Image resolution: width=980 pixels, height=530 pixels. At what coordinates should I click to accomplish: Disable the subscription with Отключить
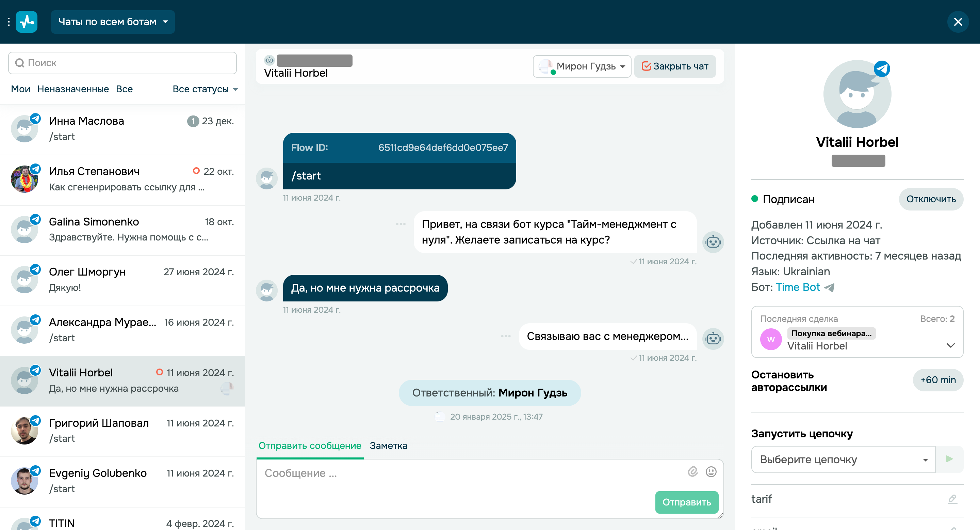[x=931, y=199]
